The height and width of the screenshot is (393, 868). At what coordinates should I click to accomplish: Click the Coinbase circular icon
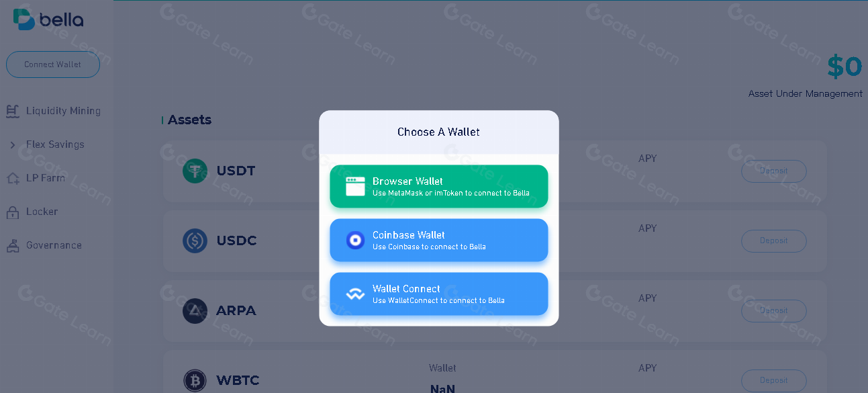[x=355, y=240]
